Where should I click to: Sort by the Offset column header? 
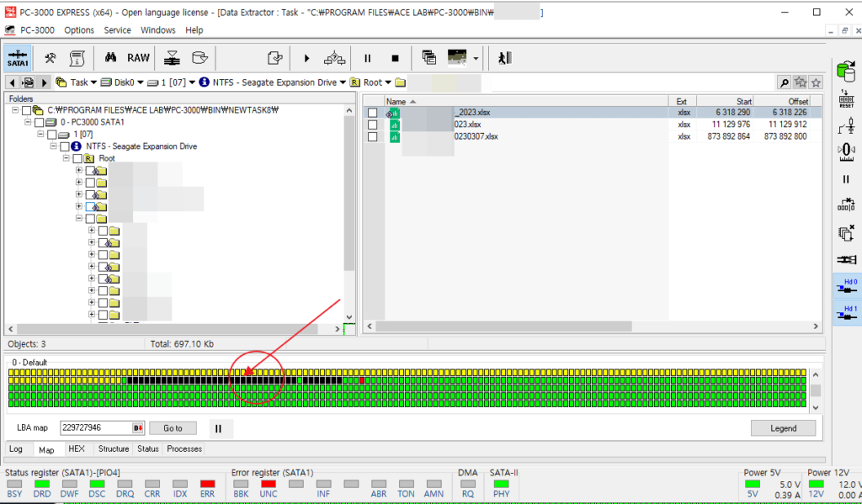pos(781,102)
